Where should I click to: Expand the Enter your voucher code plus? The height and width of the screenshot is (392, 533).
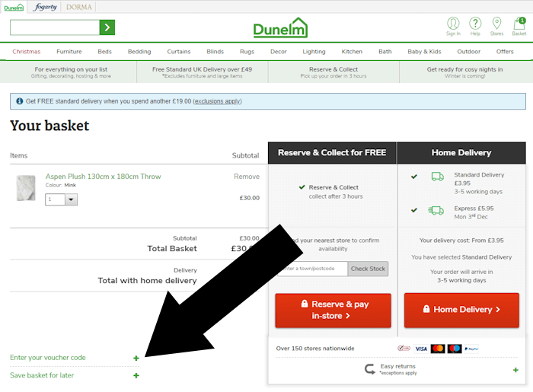[136, 358]
